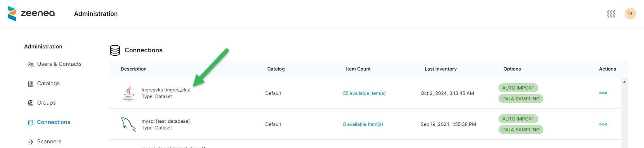Open actions menu for Ingresvks connection
Image resolution: width=644 pixels, height=148 pixels.
pyautogui.click(x=603, y=93)
